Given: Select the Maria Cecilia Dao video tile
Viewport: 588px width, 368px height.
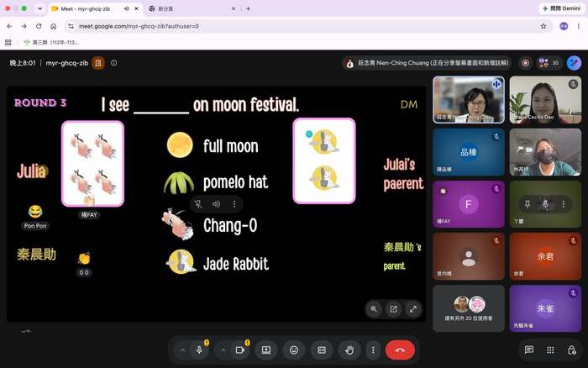Looking at the screenshot, I should (545, 99).
